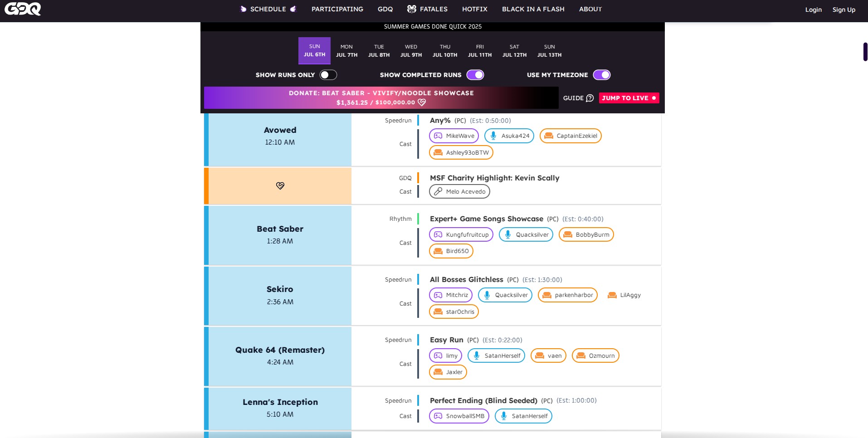Go to SAT JUL 12TH tab

coord(514,50)
